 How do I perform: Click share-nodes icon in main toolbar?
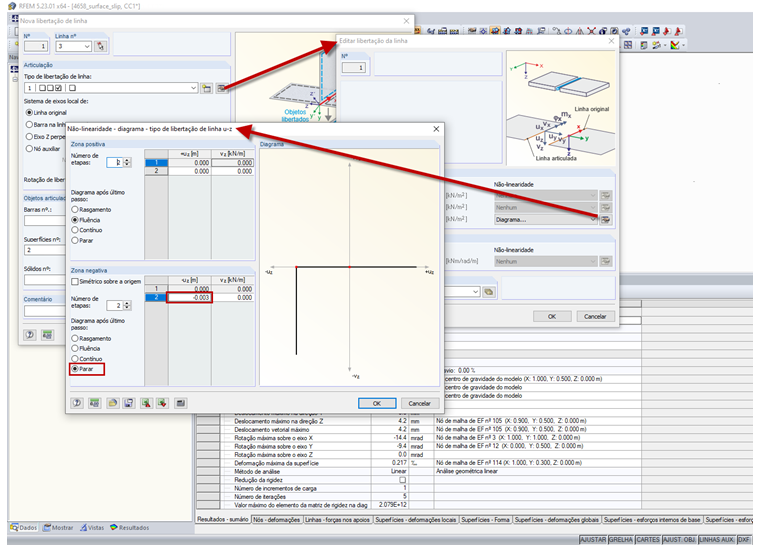(x=626, y=31)
